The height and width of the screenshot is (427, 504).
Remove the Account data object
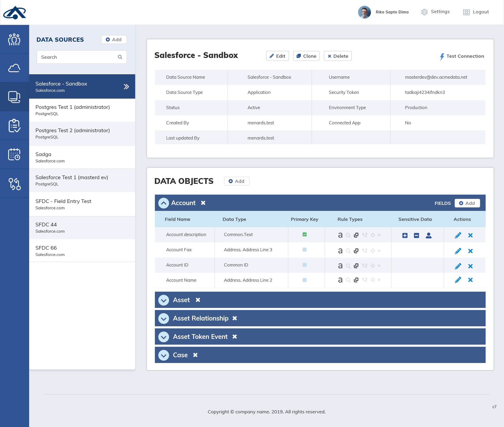coord(203,203)
